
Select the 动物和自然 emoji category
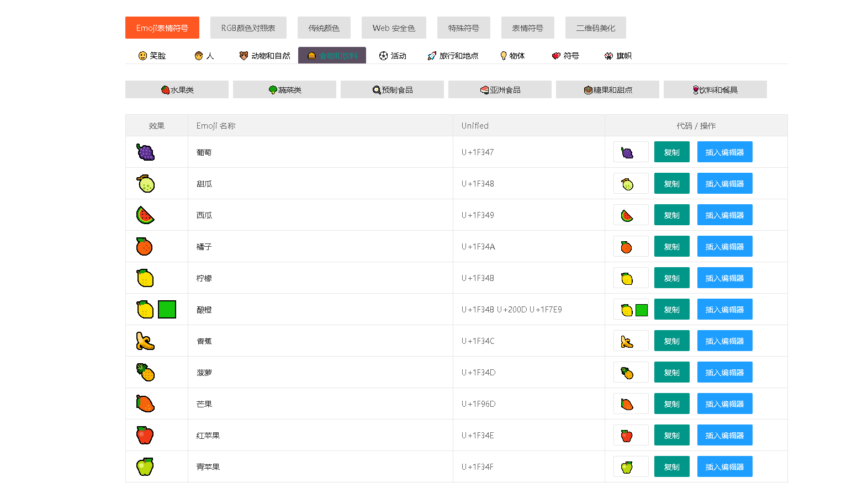click(x=264, y=56)
